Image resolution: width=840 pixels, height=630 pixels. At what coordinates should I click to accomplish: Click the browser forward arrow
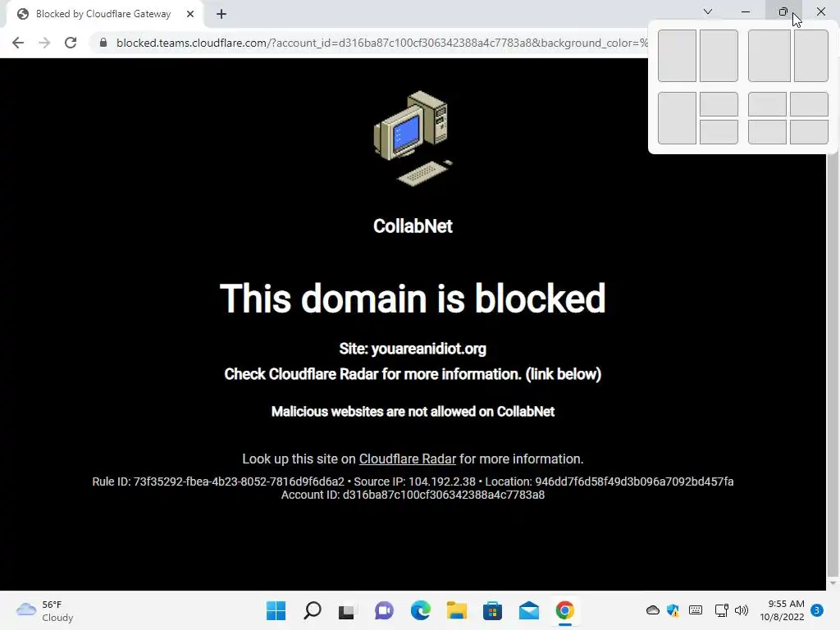coord(44,43)
